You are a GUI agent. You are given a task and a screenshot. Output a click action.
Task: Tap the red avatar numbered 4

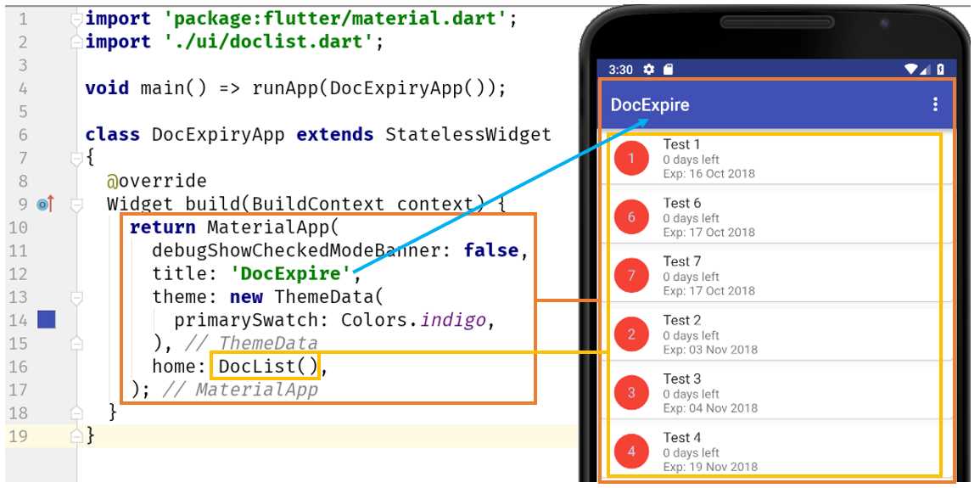click(x=631, y=452)
